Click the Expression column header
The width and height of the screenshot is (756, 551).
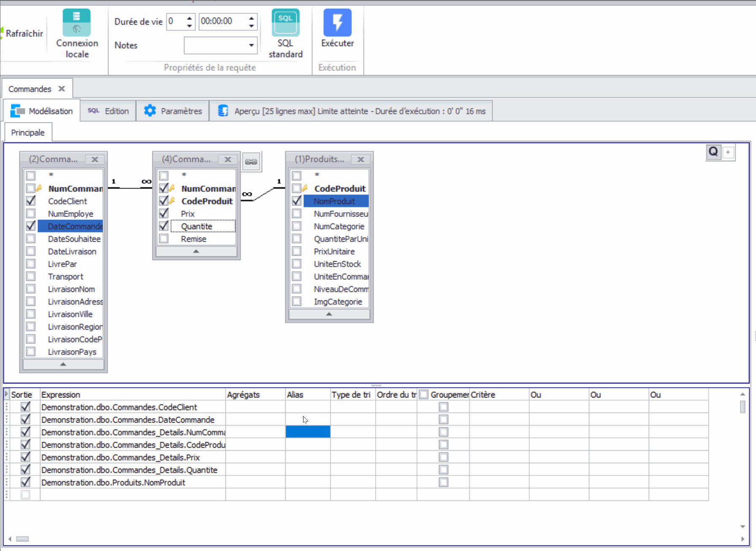click(133, 394)
